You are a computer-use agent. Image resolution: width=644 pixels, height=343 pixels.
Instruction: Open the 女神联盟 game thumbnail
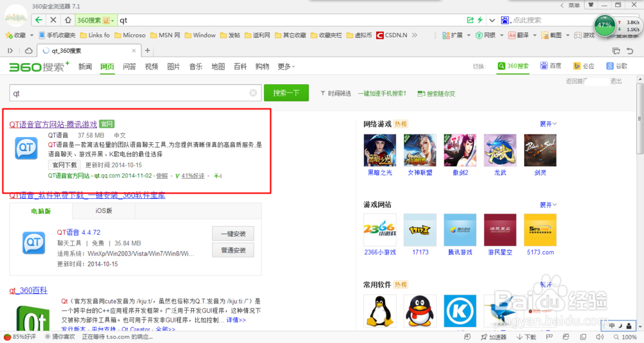tap(420, 150)
